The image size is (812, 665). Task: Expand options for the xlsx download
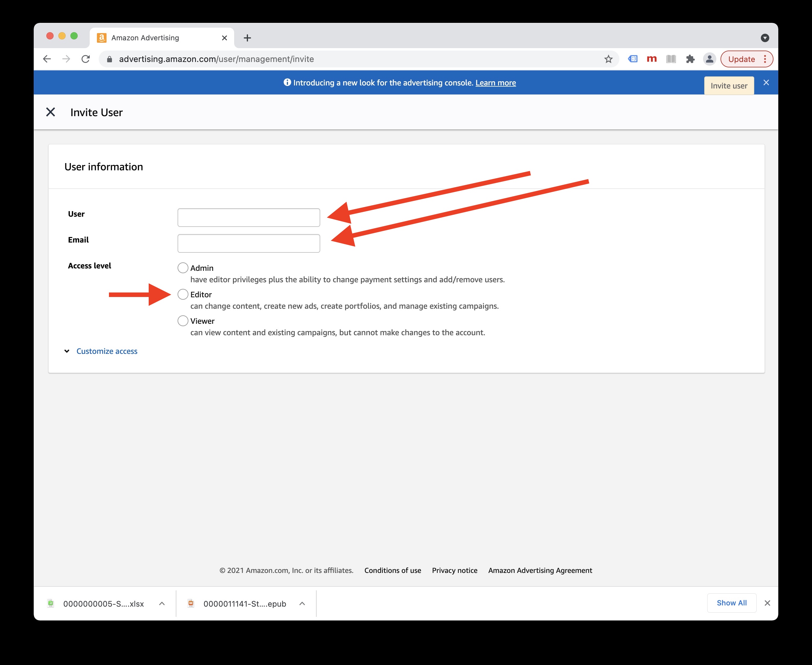point(162,604)
